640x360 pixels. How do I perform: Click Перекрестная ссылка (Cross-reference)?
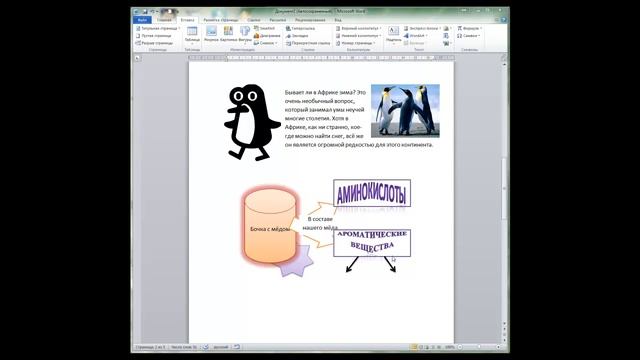coord(308,43)
